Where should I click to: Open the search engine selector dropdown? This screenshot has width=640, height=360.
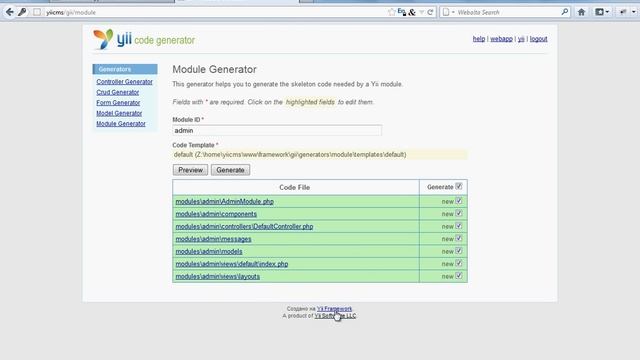pos(448,12)
